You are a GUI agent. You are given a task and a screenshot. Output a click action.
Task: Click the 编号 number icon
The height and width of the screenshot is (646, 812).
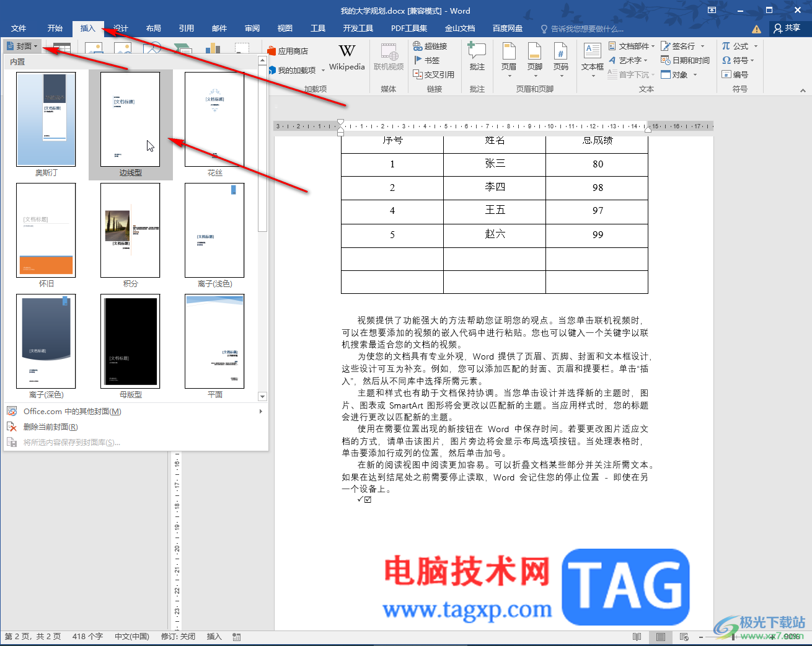(x=735, y=74)
